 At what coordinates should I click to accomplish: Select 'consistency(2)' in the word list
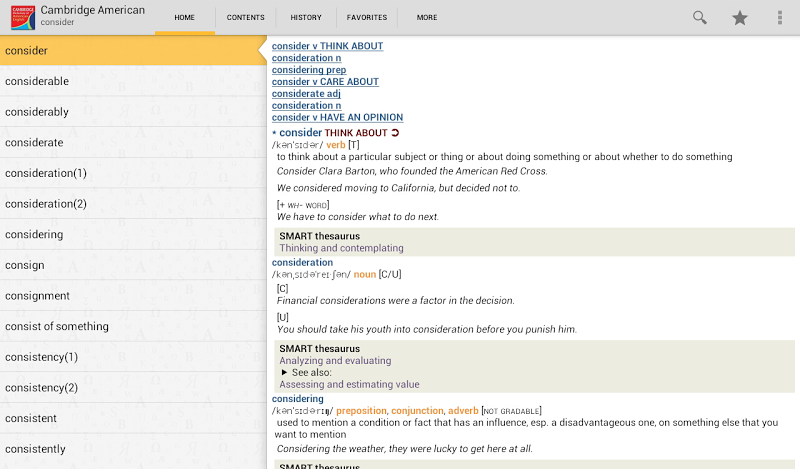tap(133, 387)
